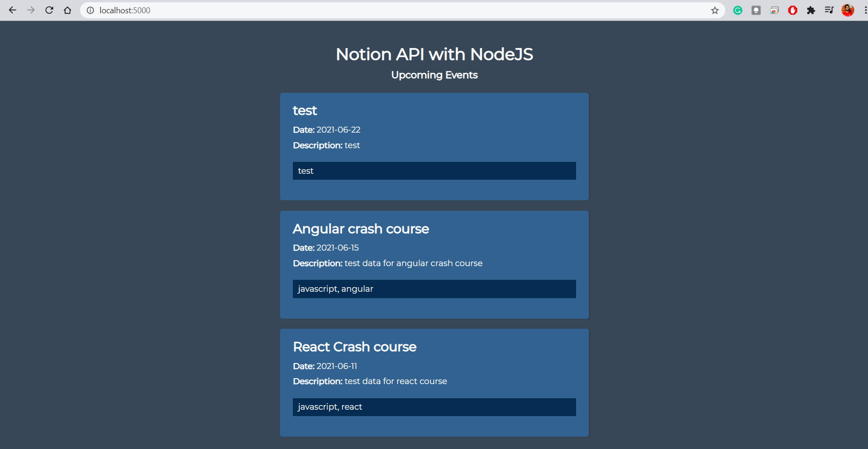Click the Angular crash course heading
Viewport: 868px width, 449px height.
point(361,229)
